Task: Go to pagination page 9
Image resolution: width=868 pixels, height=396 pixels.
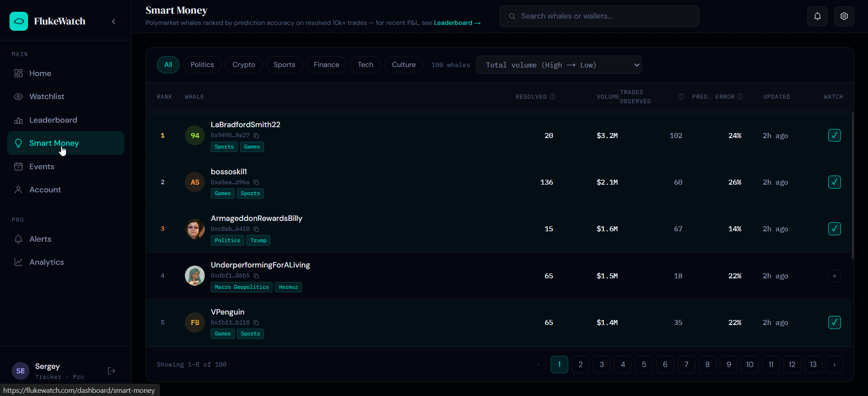Action: [x=728, y=364]
